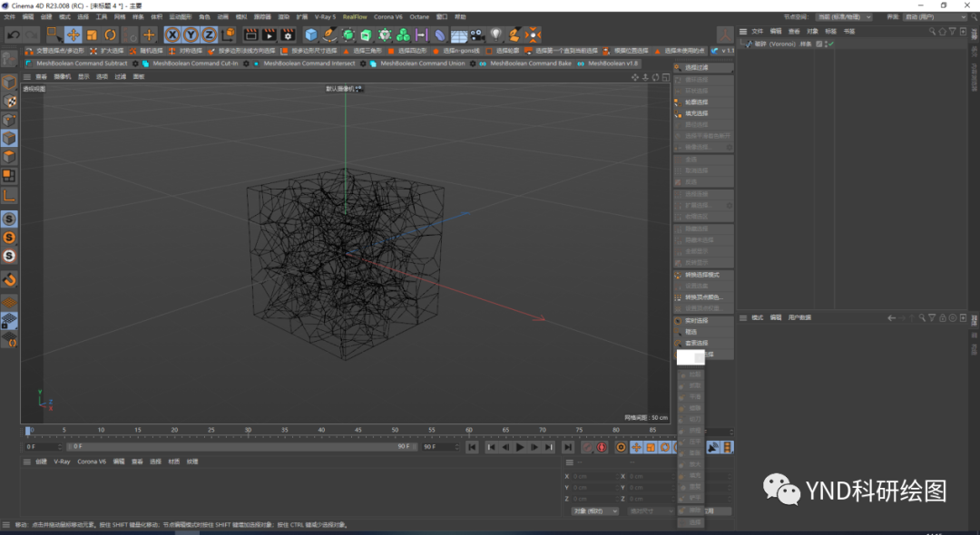Select the Scale tool in top toolbar
Image resolution: width=980 pixels, height=535 pixels.
click(x=92, y=35)
